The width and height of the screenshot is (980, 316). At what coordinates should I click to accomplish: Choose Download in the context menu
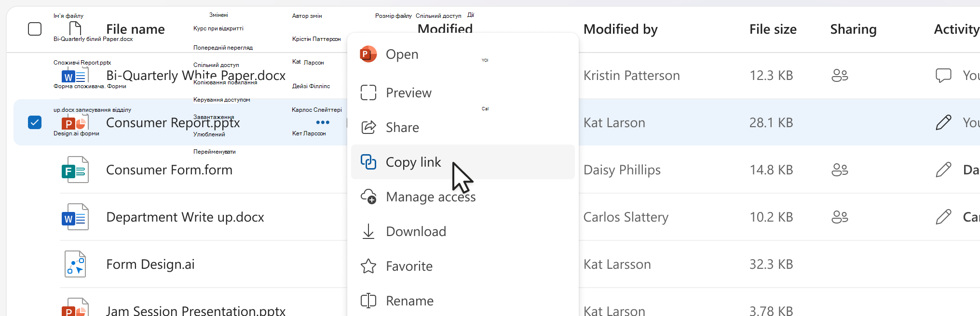click(463, 231)
